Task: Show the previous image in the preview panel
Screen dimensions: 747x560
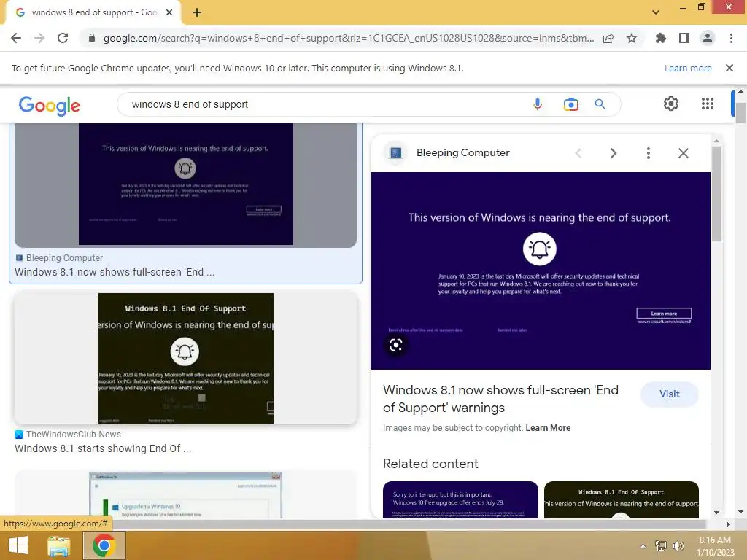Action: (578, 153)
